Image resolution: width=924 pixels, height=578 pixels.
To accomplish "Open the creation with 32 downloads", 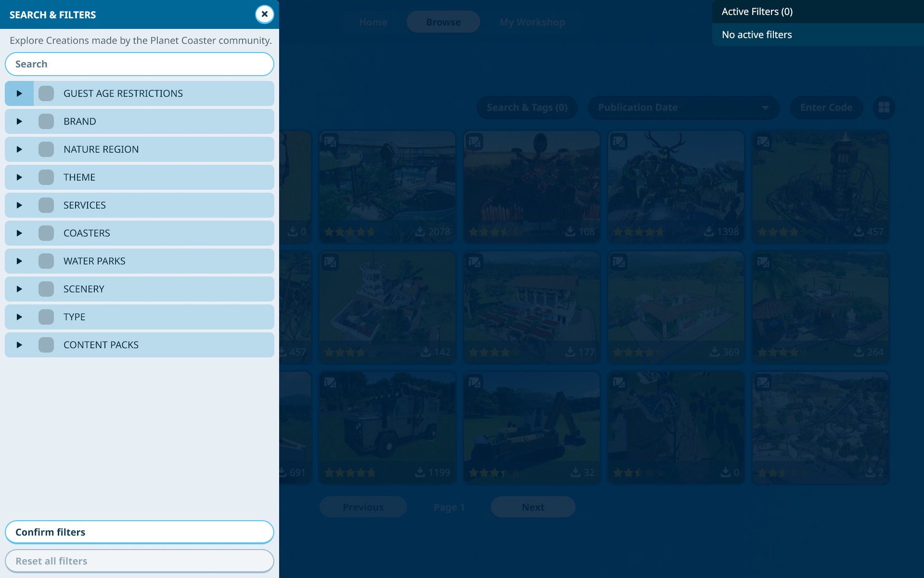I will (x=532, y=428).
